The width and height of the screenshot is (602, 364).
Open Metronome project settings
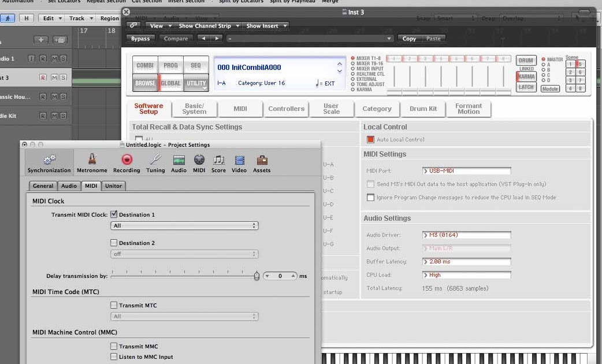92,163
